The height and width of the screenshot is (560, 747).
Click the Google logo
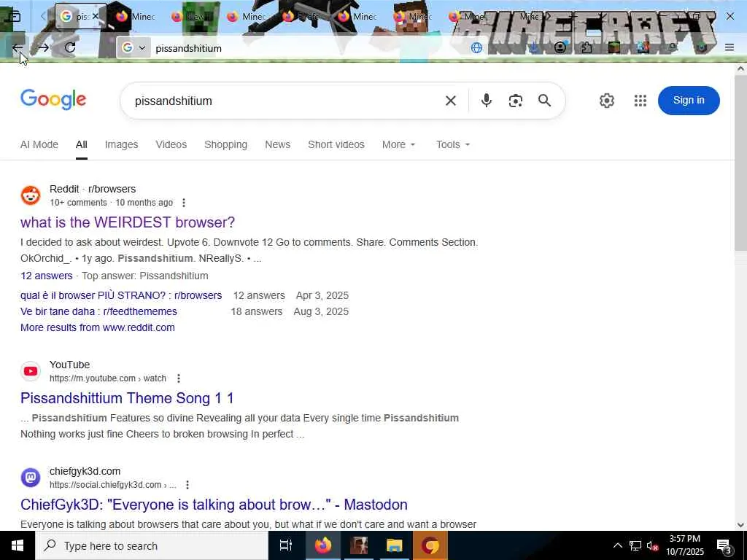53,99
